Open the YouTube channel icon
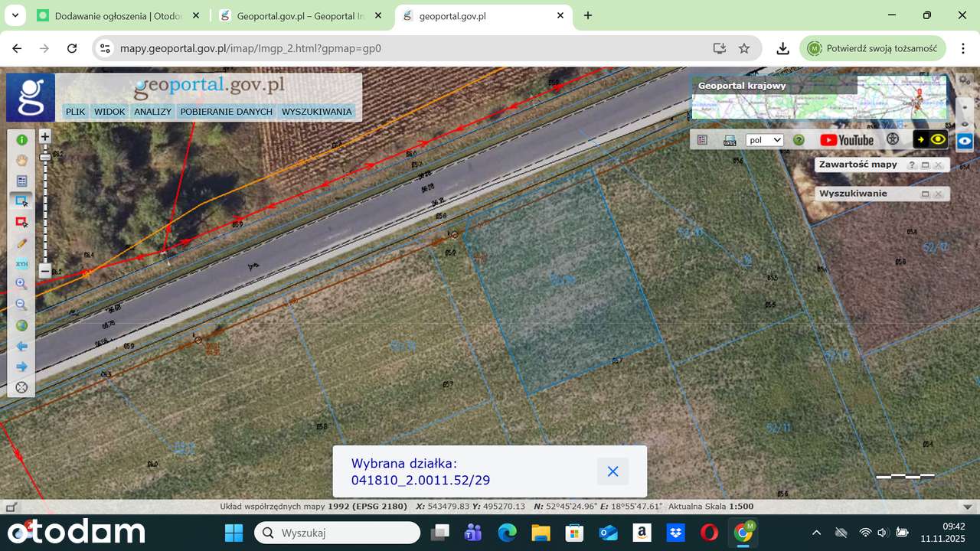This screenshot has width=980, height=551. [846, 140]
